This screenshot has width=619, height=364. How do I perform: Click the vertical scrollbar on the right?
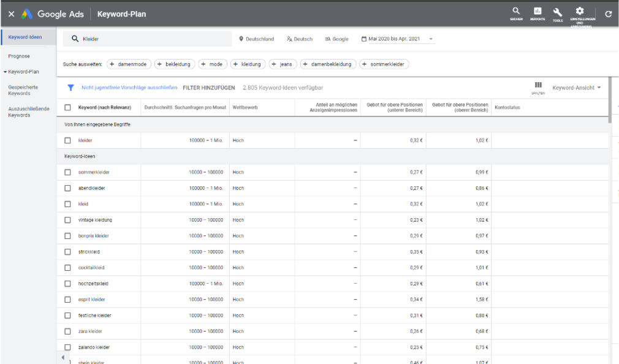610,99
